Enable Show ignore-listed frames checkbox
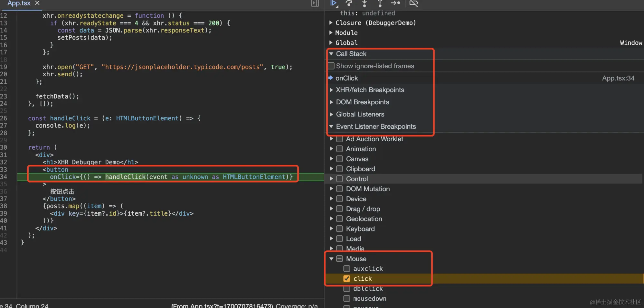Viewport: 644px width, 308px height. tap(331, 66)
